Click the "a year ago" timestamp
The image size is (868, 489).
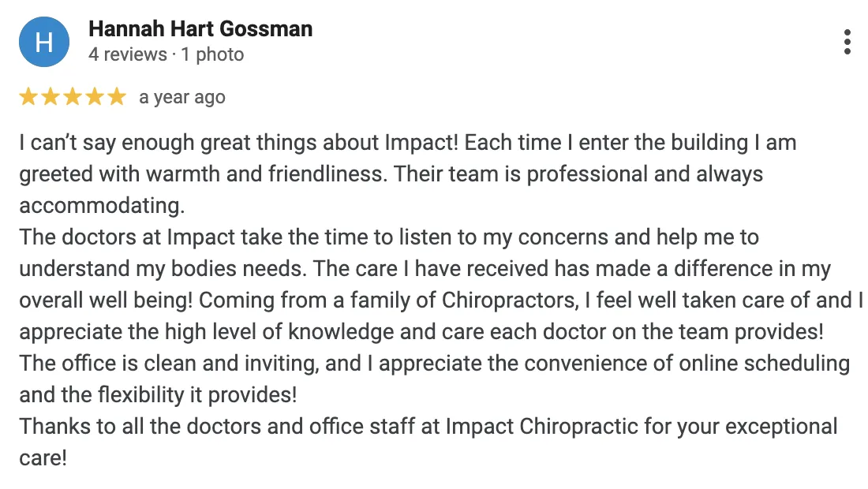182,97
